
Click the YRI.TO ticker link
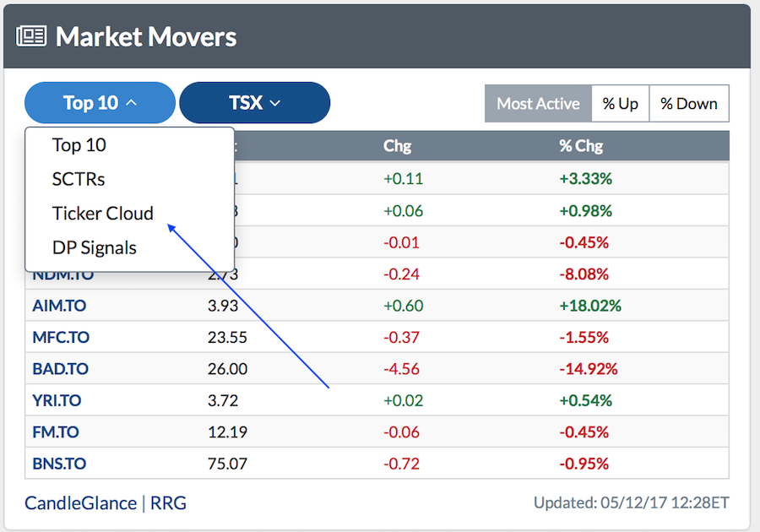click(57, 400)
